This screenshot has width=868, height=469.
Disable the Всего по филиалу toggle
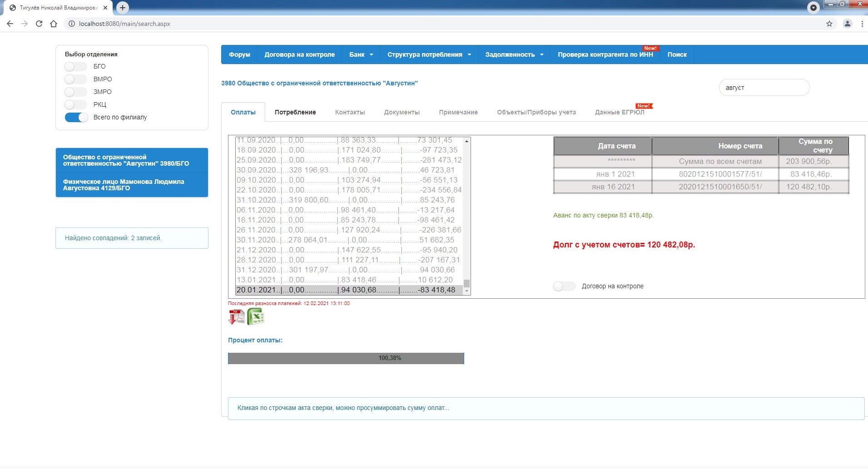(76, 117)
